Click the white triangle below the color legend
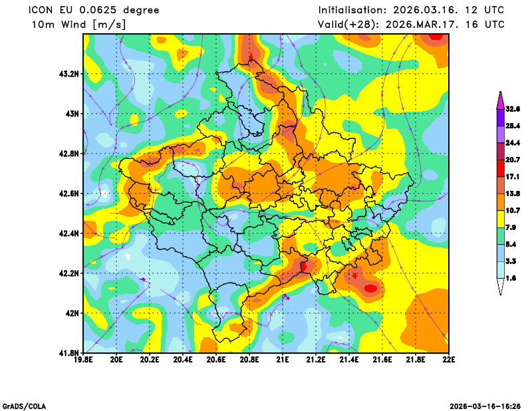This screenshot has height=411, width=532. tap(500, 287)
